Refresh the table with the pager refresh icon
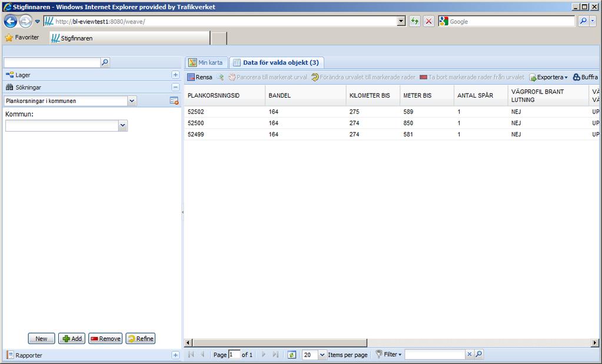This screenshot has width=602, height=364. pos(292,355)
